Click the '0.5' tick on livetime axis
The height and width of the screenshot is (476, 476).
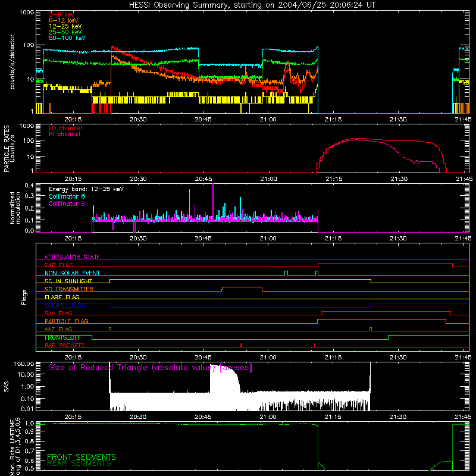pos(30,468)
